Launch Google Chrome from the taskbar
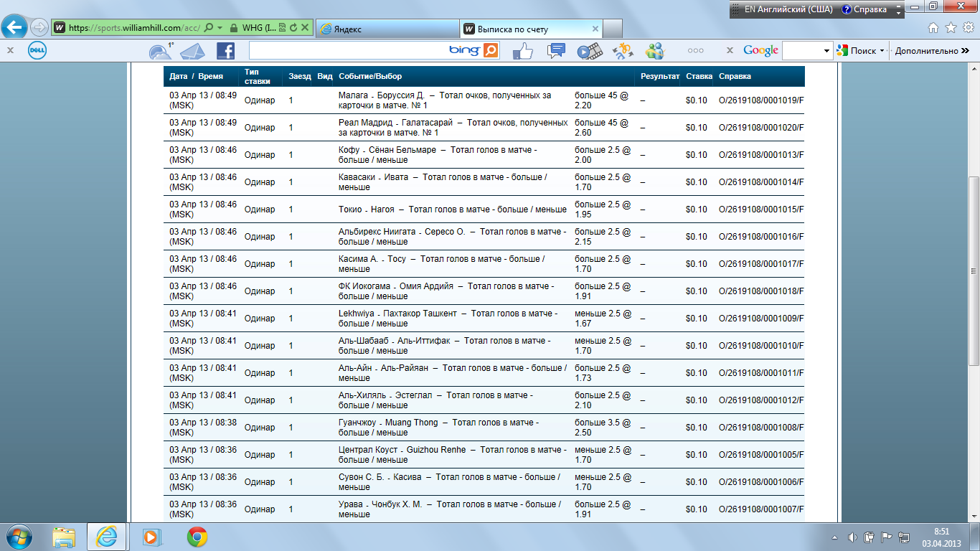Screen dimensions: 980x551 point(197,537)
